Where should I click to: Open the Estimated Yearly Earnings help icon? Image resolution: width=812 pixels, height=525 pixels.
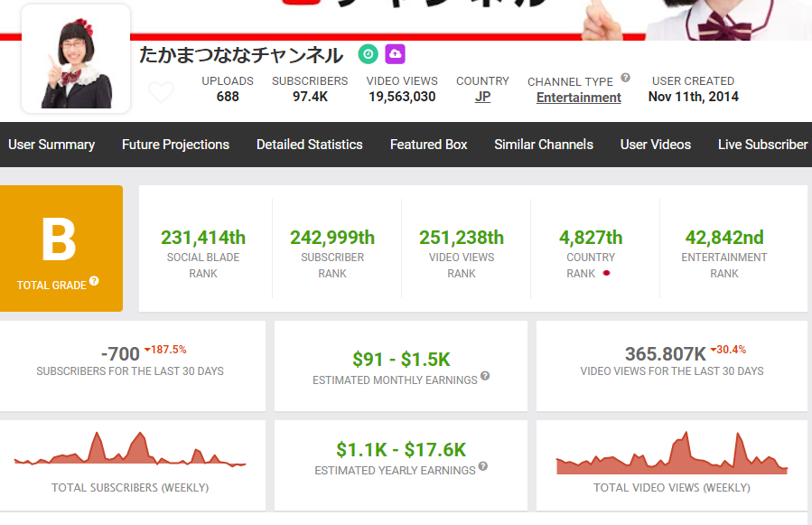482,466
